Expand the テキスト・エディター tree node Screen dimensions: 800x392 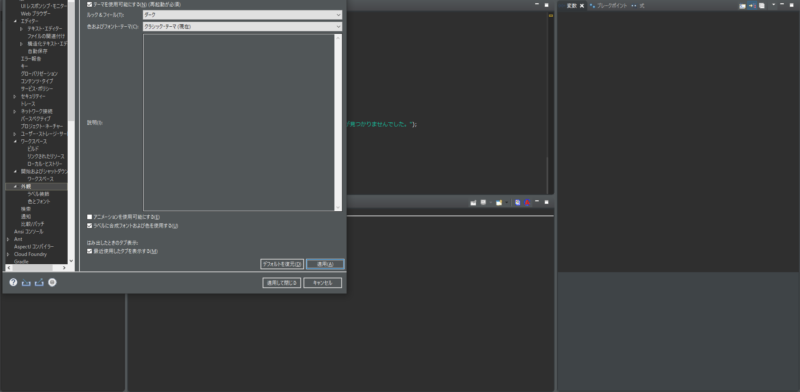coord(21,29)
